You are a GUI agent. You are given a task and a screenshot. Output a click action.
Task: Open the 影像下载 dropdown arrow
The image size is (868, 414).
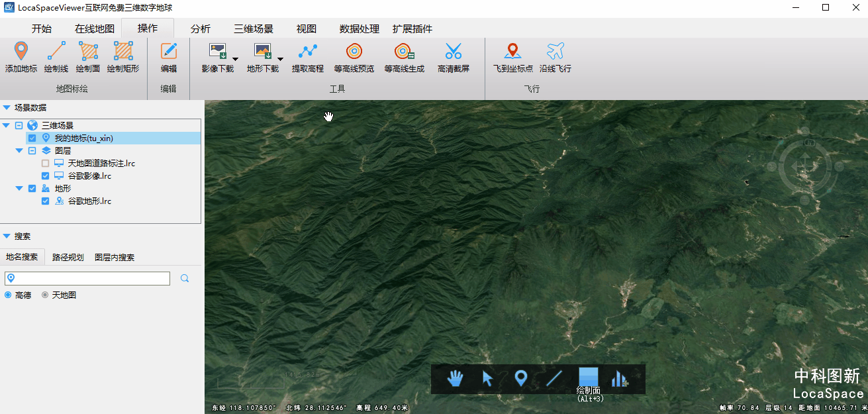pyautogui.click(x=235, y=58)
